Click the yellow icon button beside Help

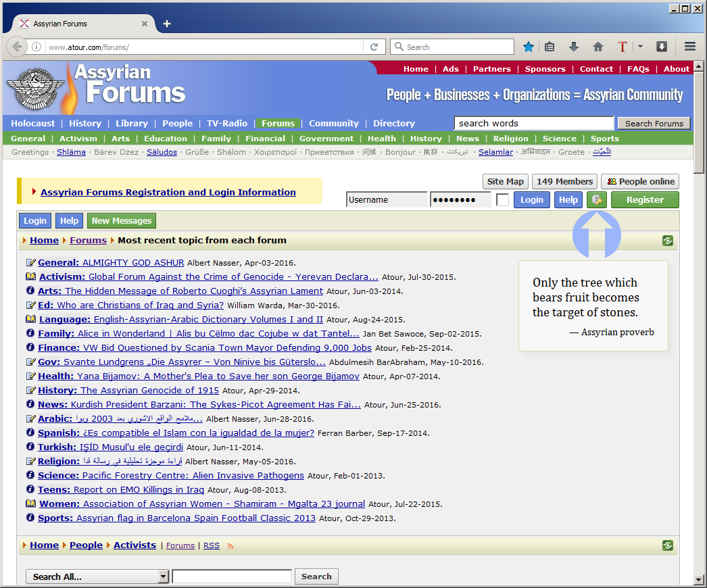coord(597,200)
